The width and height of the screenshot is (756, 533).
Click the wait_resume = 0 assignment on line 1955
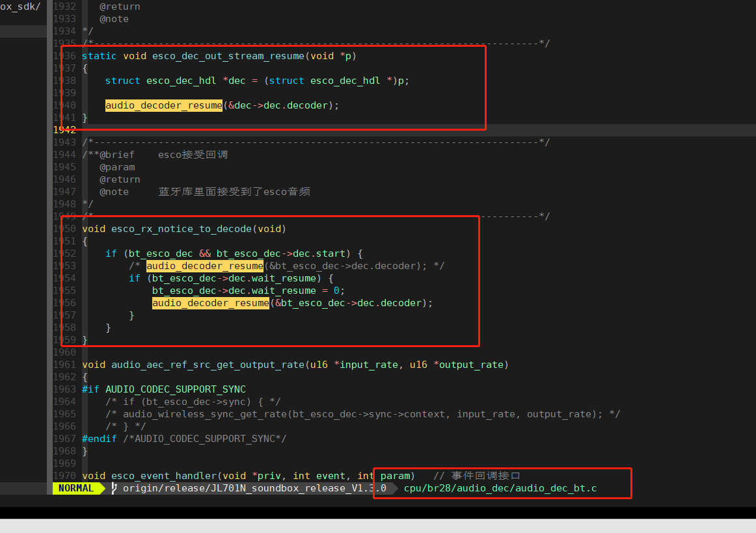pos(248,291)
